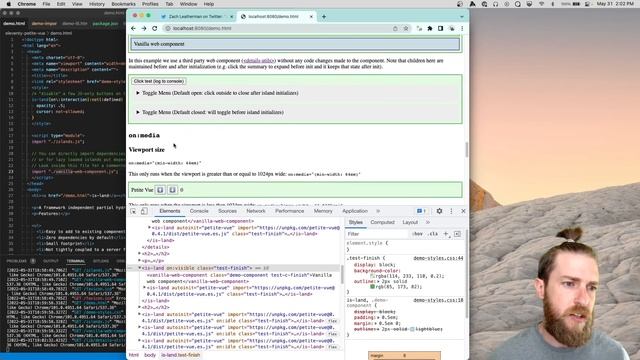
Task: Click Chrome's forward navigation arrow
Action: tap(144, 29)
